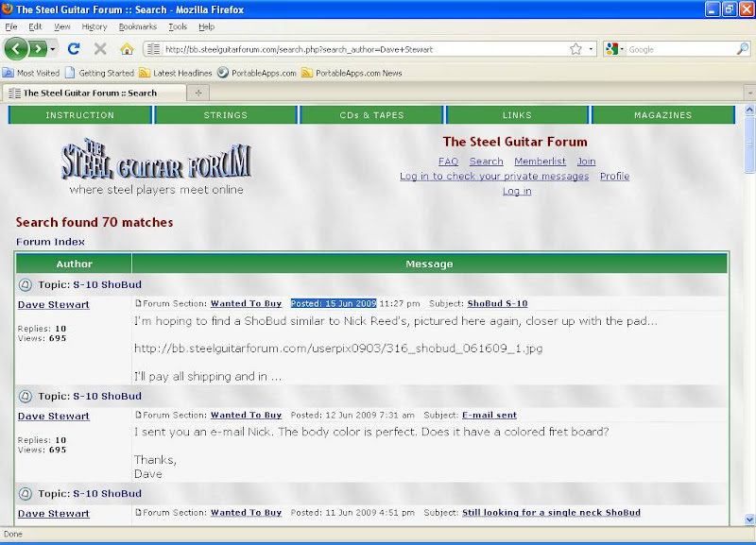Image resolution: width=756 pixels, height=545 pixels.
Task: Open the Edit menu
Action: (35, 27)
